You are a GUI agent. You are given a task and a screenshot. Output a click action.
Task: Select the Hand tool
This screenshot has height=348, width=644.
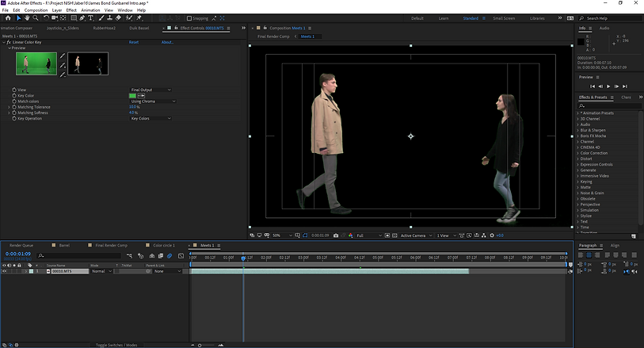click(27, 18)
